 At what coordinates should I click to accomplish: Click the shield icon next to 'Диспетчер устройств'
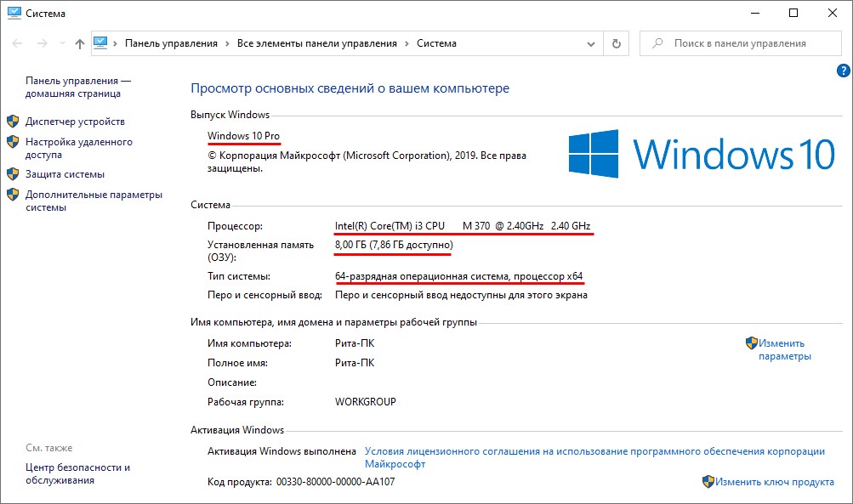(x=13, y=122)
